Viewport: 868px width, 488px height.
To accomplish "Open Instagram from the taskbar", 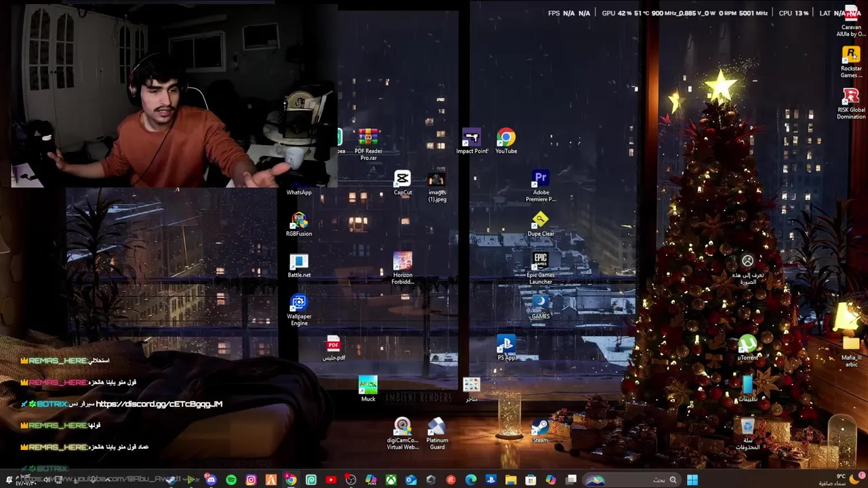I will 251,480.
